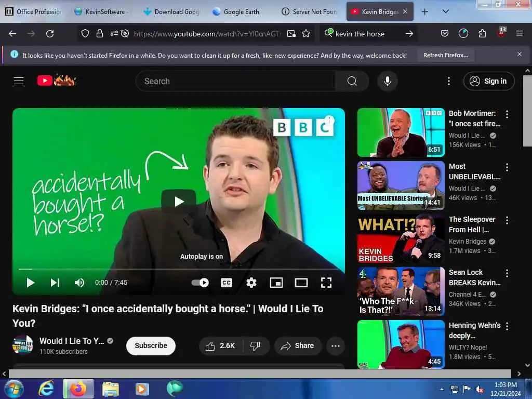Go to YouTube home via logo
This screenshot has height=399, width=532.
click(x=56, y=81)
